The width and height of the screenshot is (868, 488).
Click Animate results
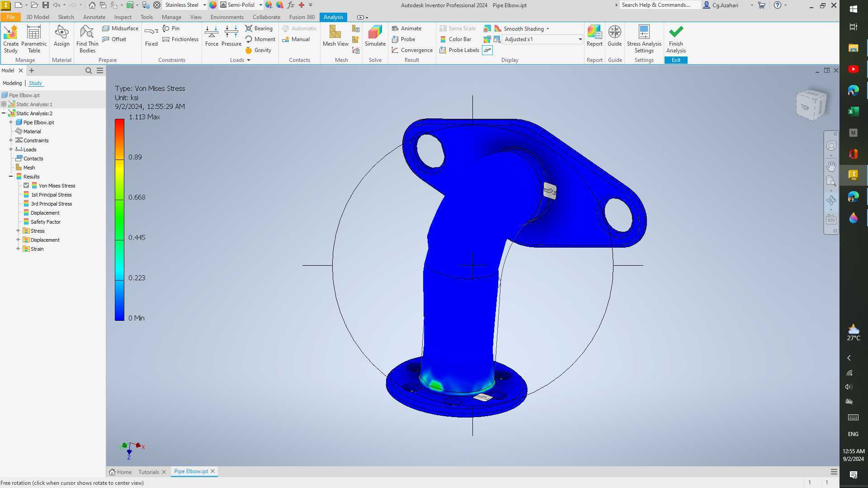pyautogui.click(x=406, y=28)
